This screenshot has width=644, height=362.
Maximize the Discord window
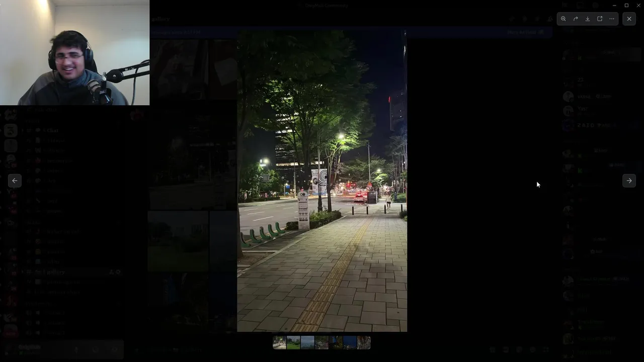[x=626, y=5]
